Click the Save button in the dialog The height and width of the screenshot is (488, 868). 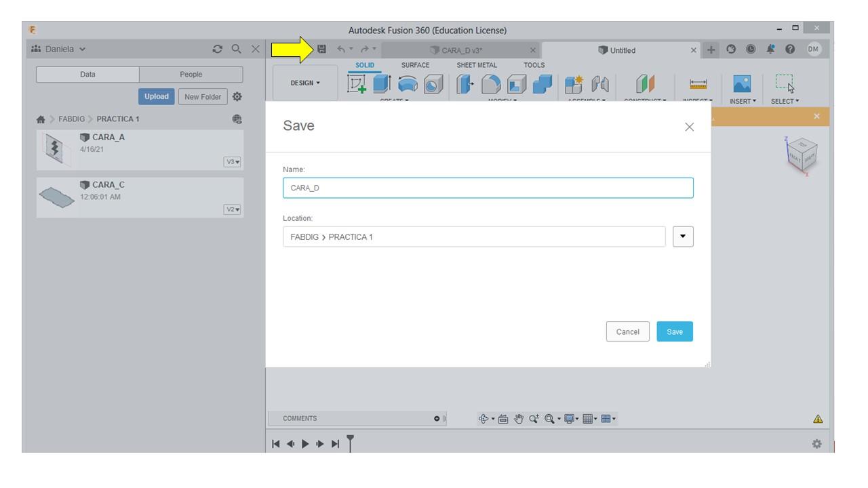[x=675, y=331]
